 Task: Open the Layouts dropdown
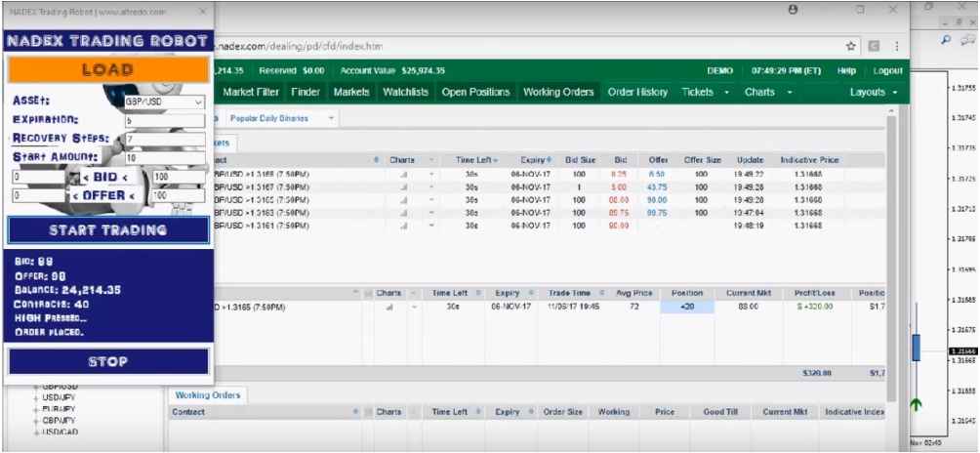click(x=874, y=92)
